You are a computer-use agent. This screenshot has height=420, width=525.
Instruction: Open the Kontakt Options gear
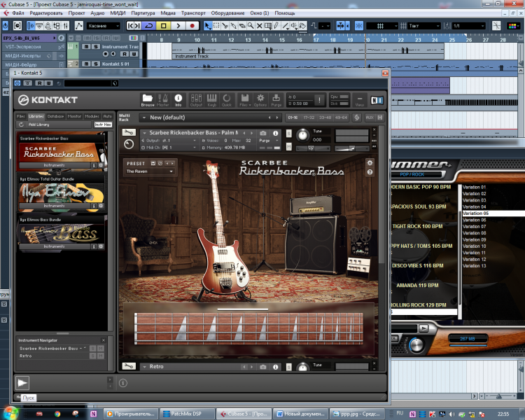[x=260, y=100]
